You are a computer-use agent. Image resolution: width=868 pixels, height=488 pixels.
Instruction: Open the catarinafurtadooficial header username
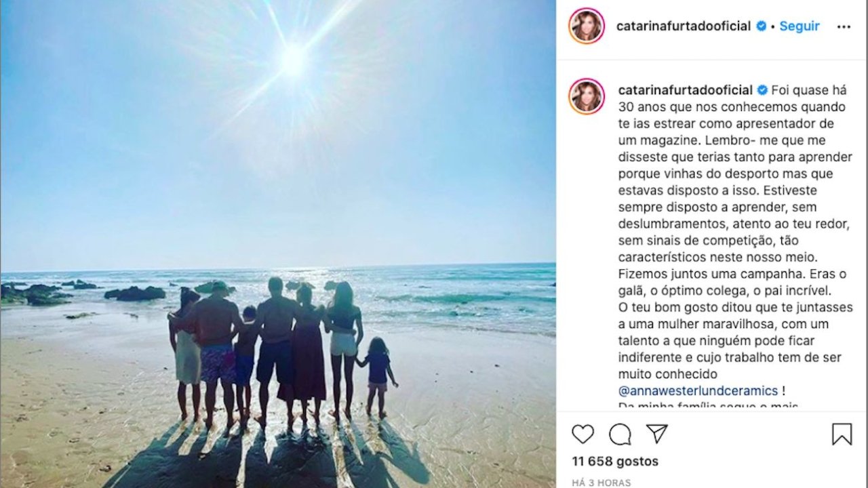click(x=684, y=26)
